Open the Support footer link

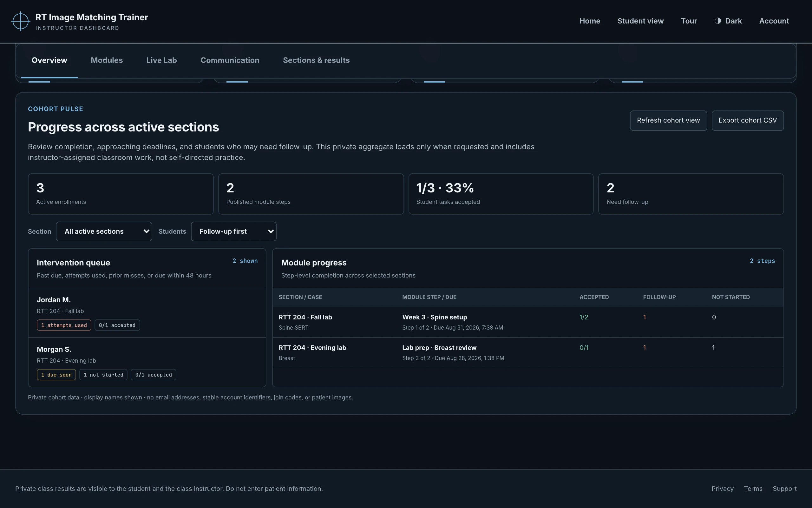coord(784,489)
